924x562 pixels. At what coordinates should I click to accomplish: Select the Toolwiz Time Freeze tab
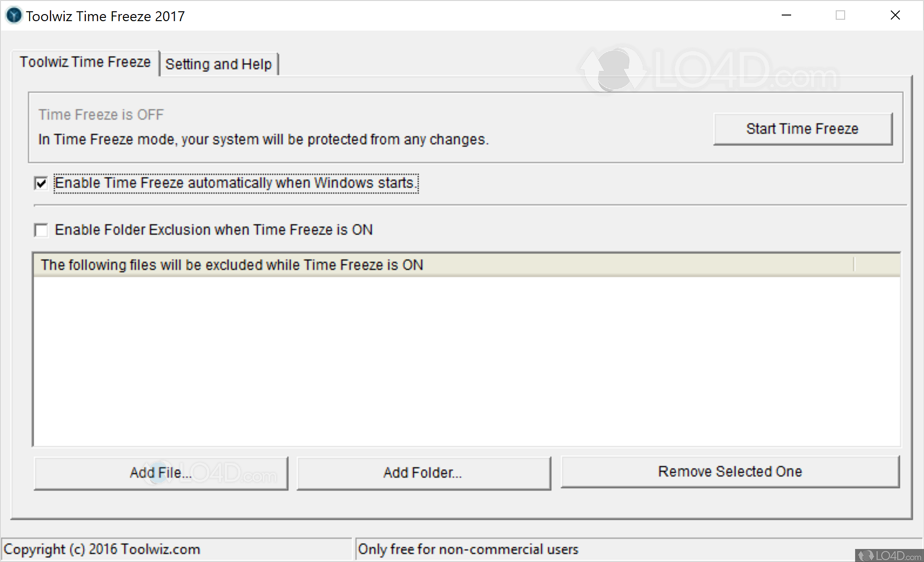pos(85,62)
